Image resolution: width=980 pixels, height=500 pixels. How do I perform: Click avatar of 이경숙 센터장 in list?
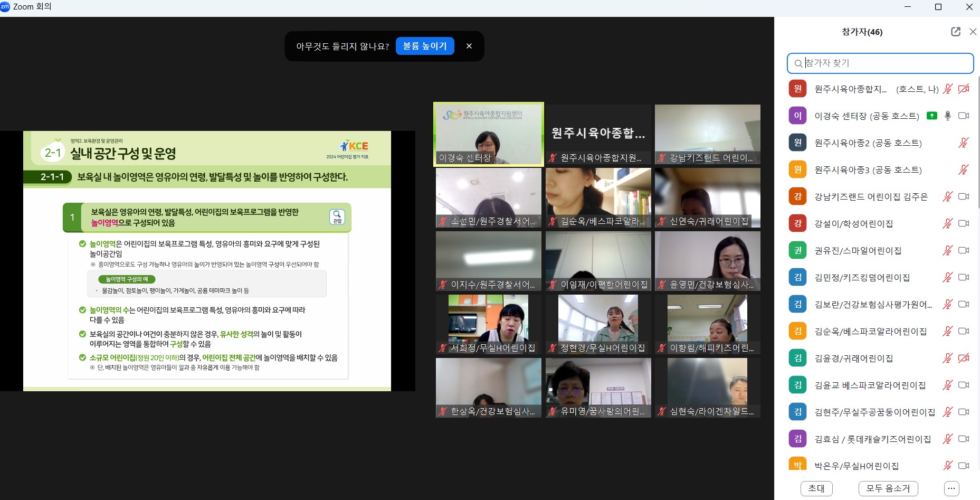(x=797, y=116)
